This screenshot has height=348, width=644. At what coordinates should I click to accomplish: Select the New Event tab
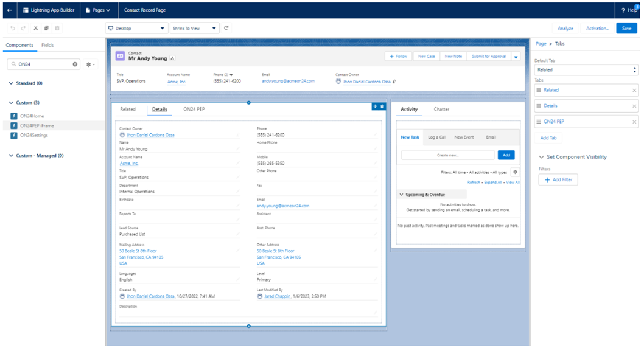pyautogui.click(x=464, y=137)
